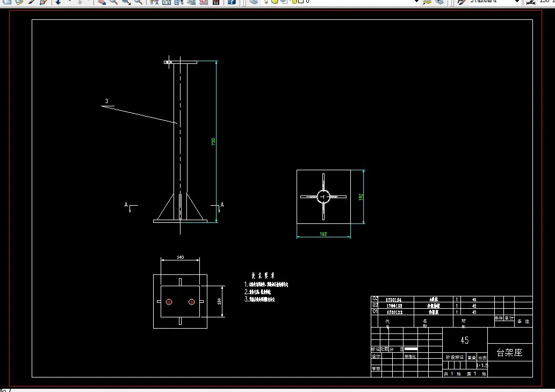Activate the Zoom Realtime magnifier tool
Image resolution: width=555 pixels, height=392 pixels.
[113, 2]
